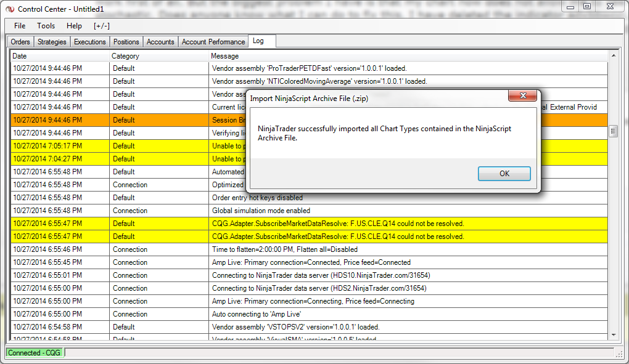Viewport: 629px width, 364px height.
Task: Click the NinjaTrader icon in title bar
Action: [10, 9]
